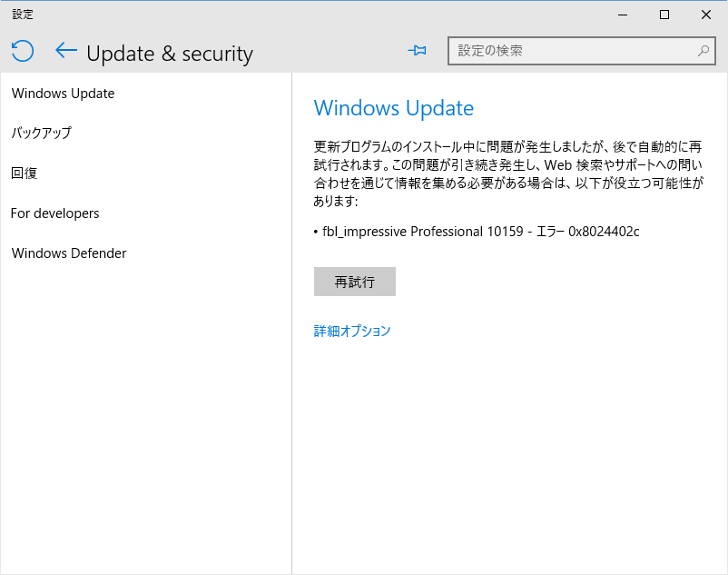The image size is (728, 575).
Task: Close the 設定 window
Action: (x=705, y=15)
